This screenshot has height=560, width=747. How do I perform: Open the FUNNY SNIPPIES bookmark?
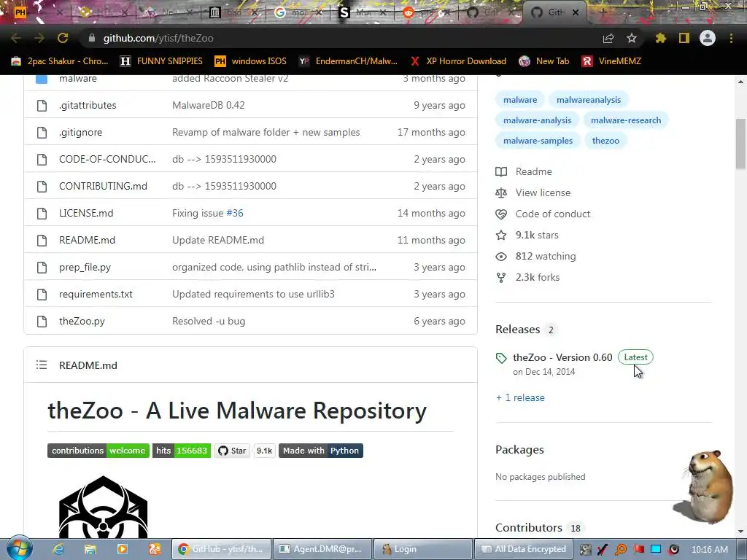tap(161, 61)
